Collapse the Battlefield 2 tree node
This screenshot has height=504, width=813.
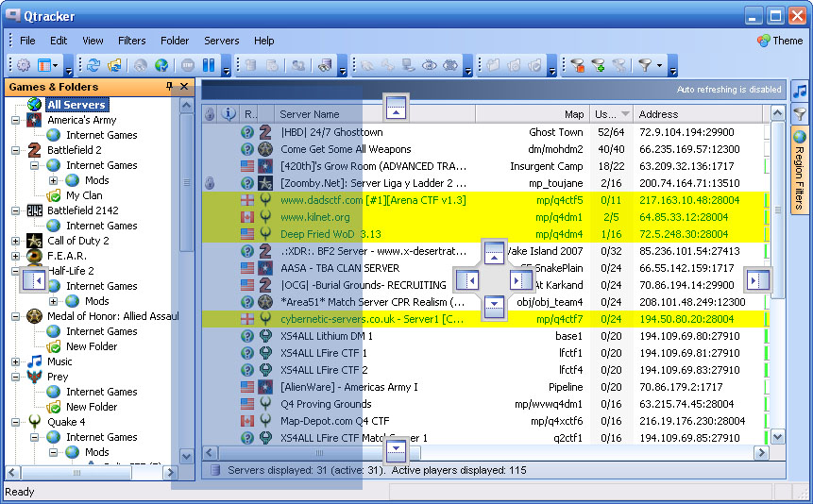(x=15, y=150)
